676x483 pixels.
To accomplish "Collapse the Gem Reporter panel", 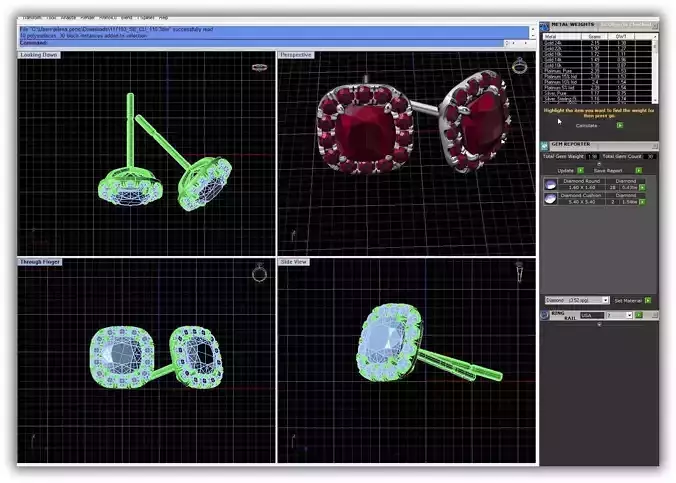I will [x=655, y=146].
